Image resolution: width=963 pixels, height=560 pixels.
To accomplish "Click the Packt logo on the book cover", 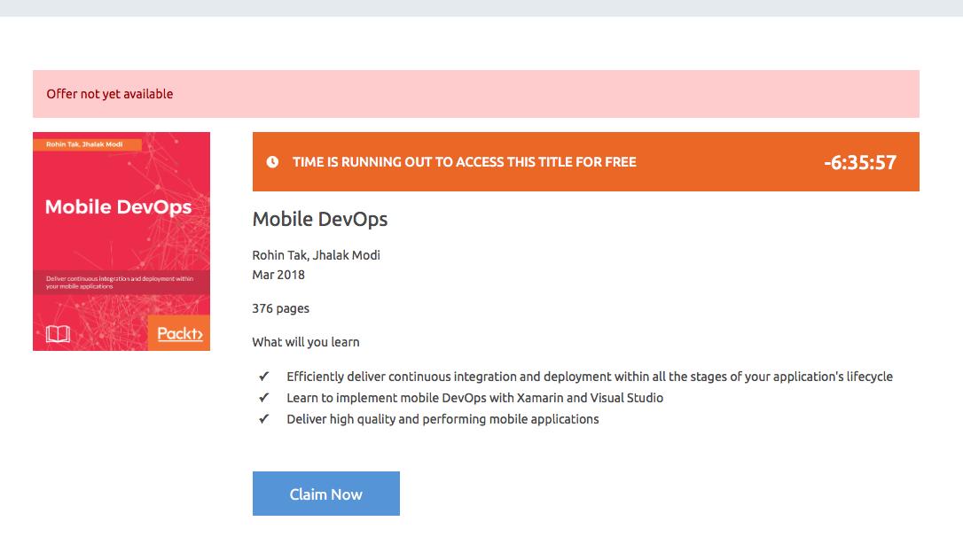I will click(x=179, y=333).
